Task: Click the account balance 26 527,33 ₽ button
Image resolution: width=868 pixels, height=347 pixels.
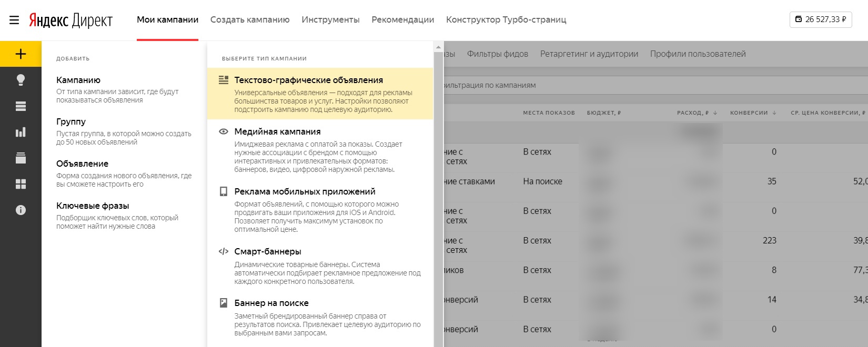Action: (820, 19)
